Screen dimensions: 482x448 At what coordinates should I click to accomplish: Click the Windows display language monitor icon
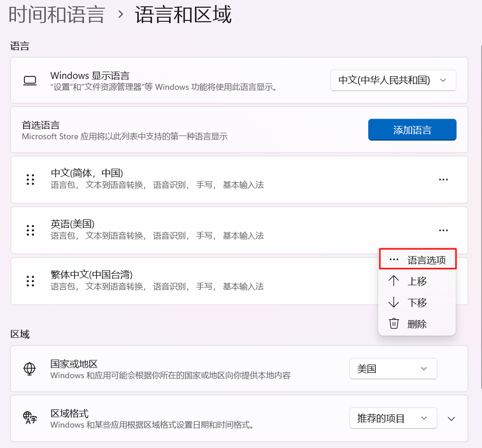[30, 80]
